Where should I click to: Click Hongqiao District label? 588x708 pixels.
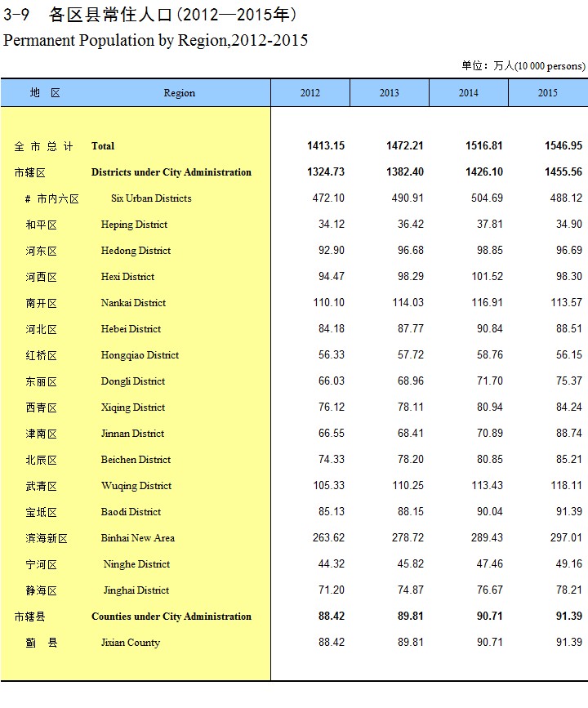click(140, 355)
